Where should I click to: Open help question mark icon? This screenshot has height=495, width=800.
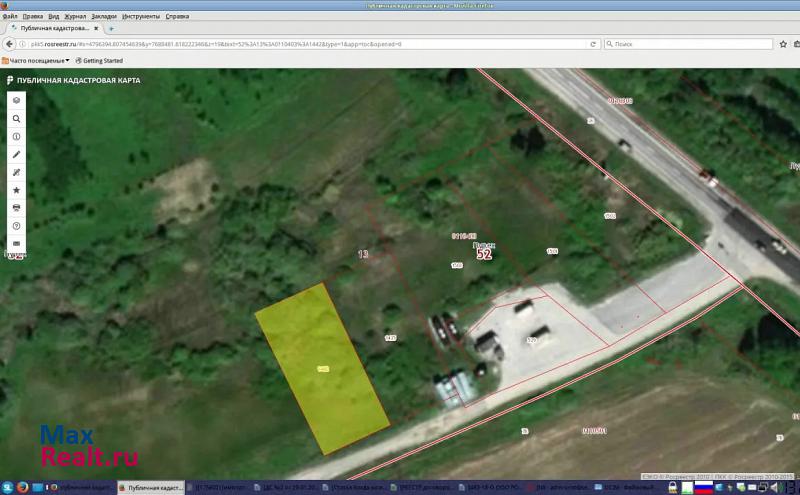pos(17,225)
